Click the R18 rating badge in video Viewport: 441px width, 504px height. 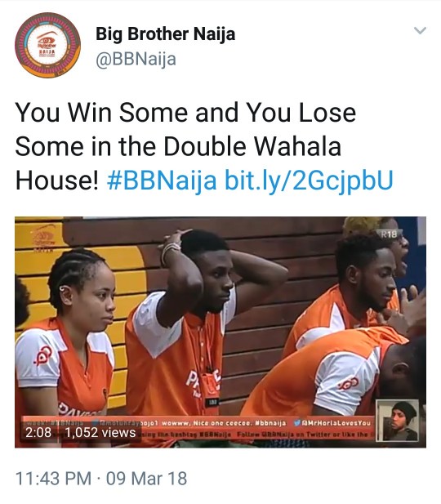pos(389,234)
